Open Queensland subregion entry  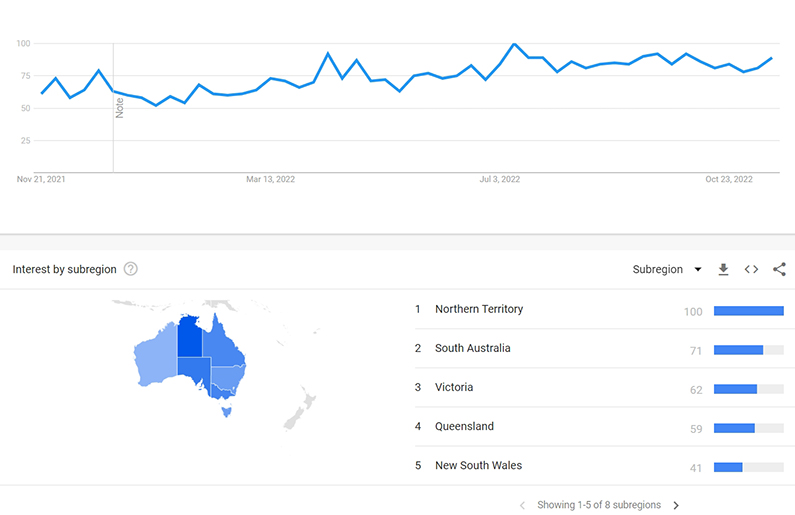pos(464,426)
